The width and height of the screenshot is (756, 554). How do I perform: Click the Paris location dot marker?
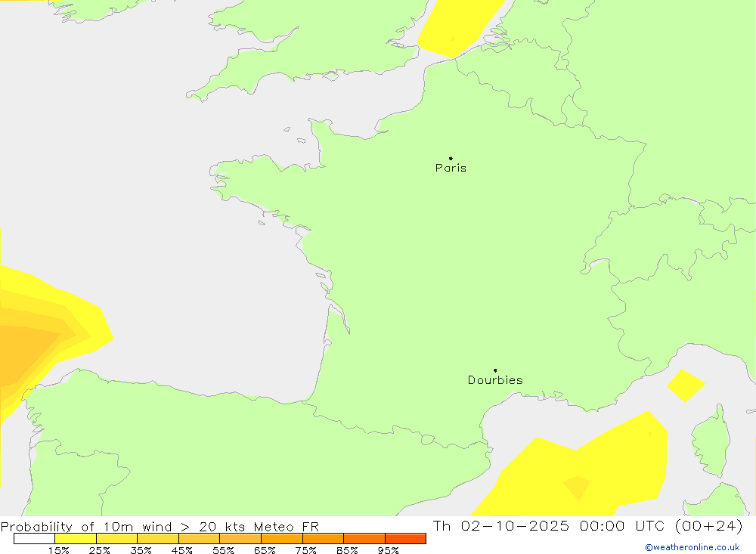pyautogui.click(x=451, y=158)
